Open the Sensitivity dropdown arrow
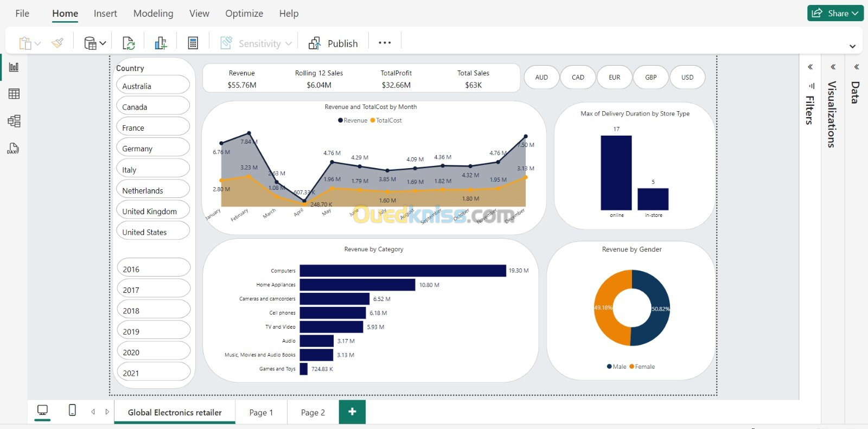This screenshot has width=868, height=429. (x=289, y=43)
